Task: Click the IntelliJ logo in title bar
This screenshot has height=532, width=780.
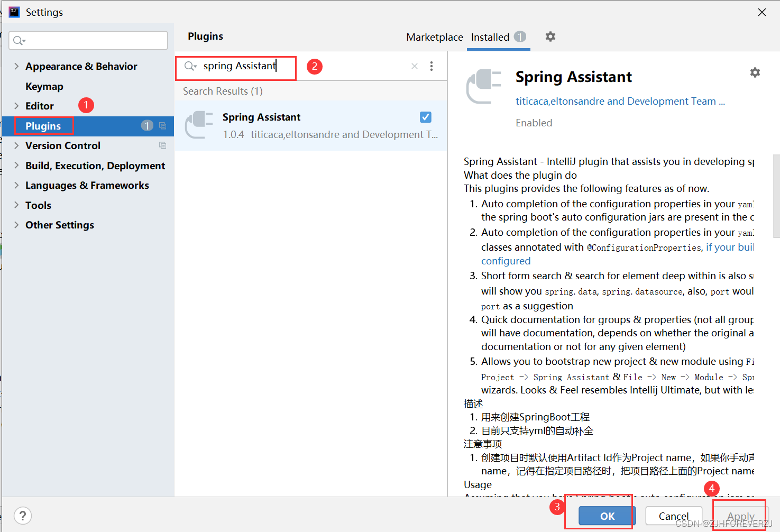Action: coord(14,12)
